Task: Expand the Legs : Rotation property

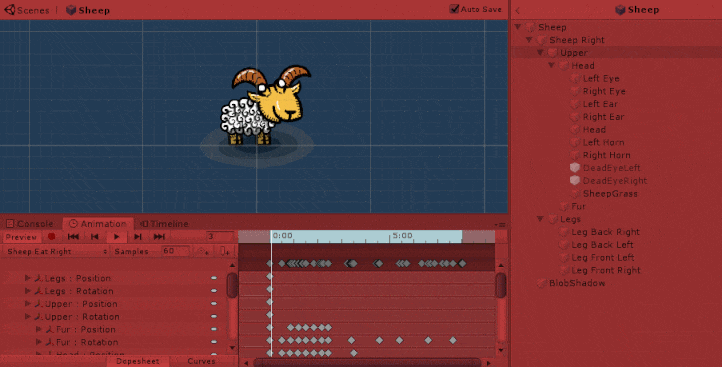Action: pyautogui.click(x=27, y=291)
